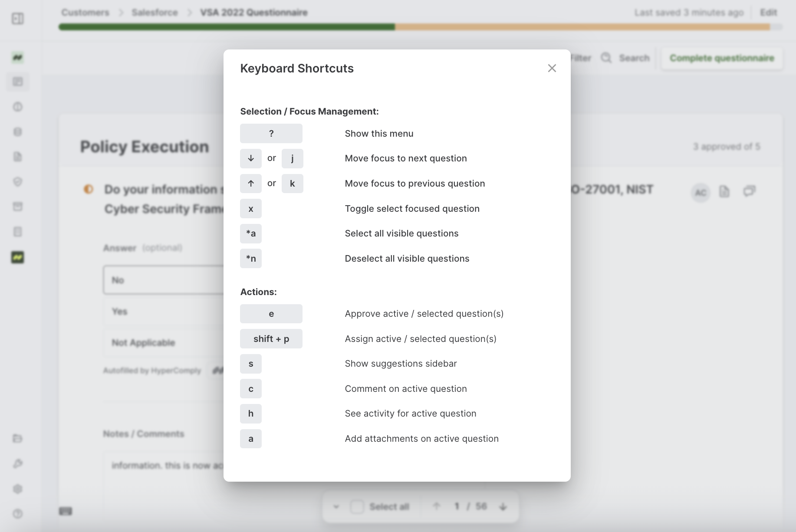Open the database cylinder sidebar icon
The width and height of the screenshot is (796, 532).
click(18, 131)
